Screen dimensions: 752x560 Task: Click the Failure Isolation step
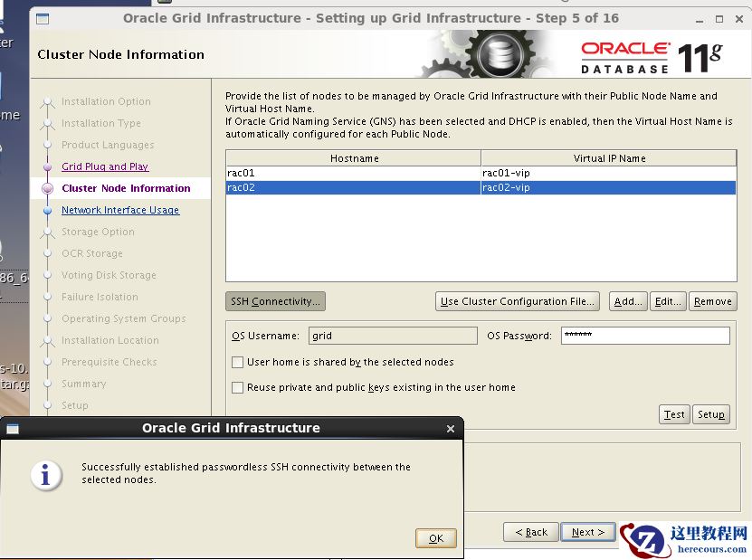click(x=100, y=297)
